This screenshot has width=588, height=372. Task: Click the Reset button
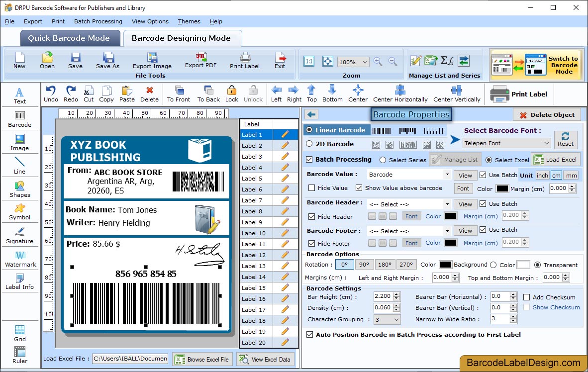coord(566,139)
